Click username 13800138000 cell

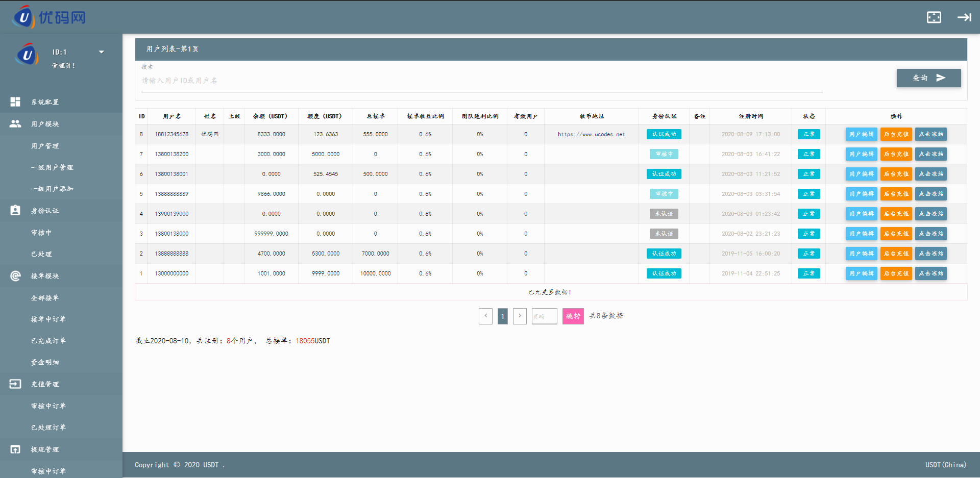(171, 234)
